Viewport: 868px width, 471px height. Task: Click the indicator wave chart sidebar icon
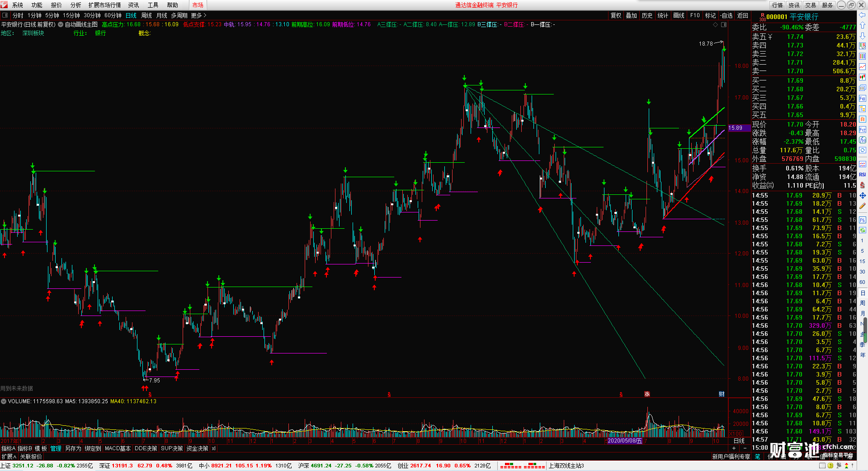pos(863,164)
